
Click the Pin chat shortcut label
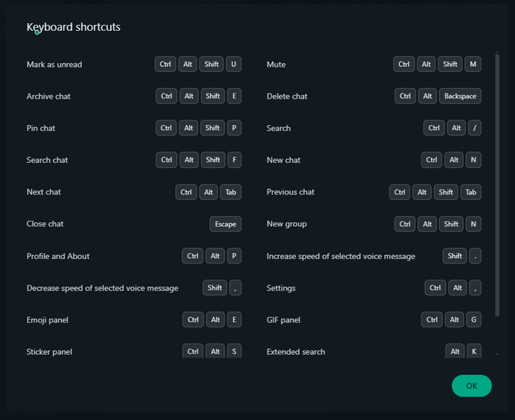point(41,128)
